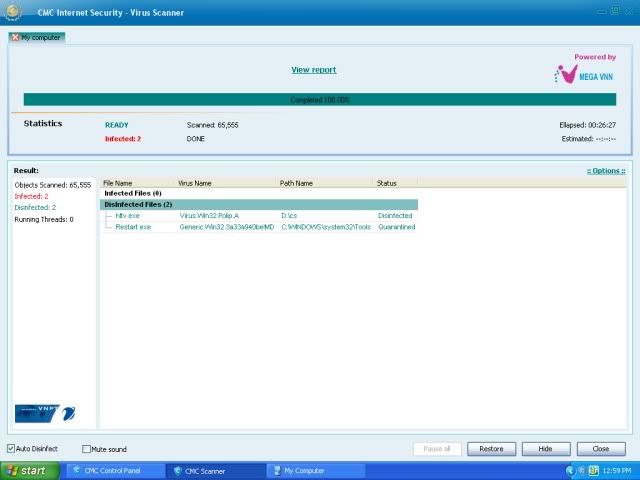Select the Ntlv.exe row in results

tap(128, 215)
